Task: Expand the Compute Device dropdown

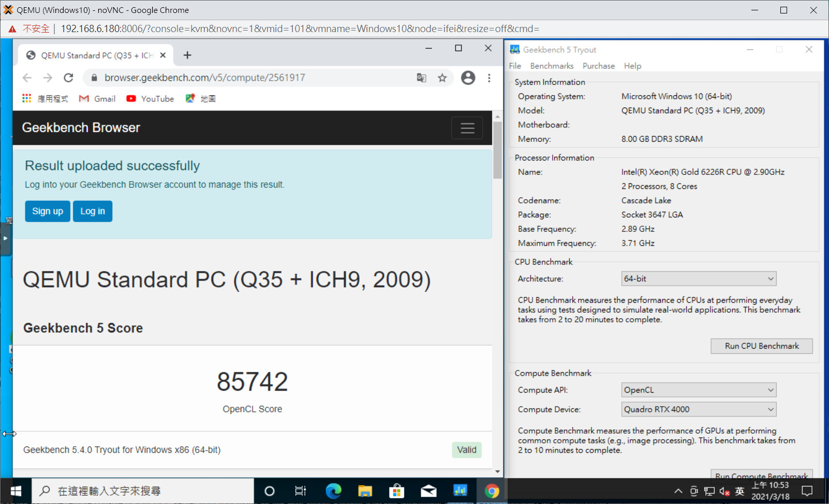Action: [x=699, y=409]
